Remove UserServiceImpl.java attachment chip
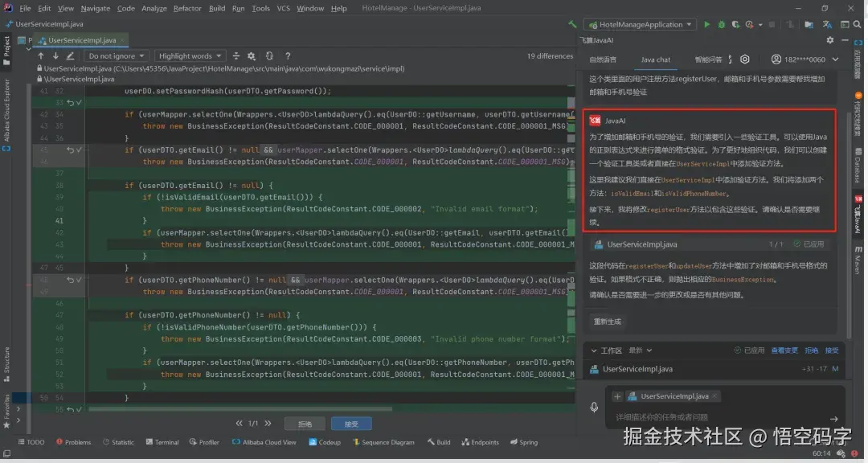This screenshot has height=463, width=868. 714,396
